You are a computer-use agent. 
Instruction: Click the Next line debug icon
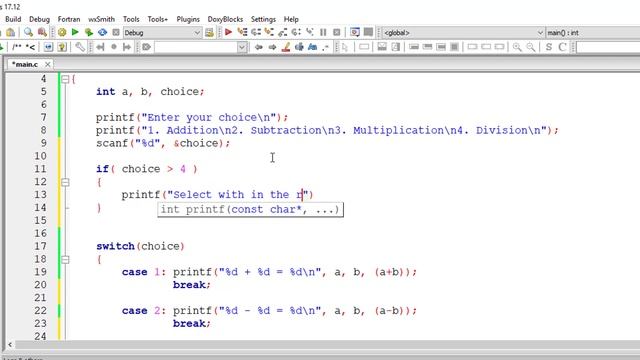pos(256,33)
